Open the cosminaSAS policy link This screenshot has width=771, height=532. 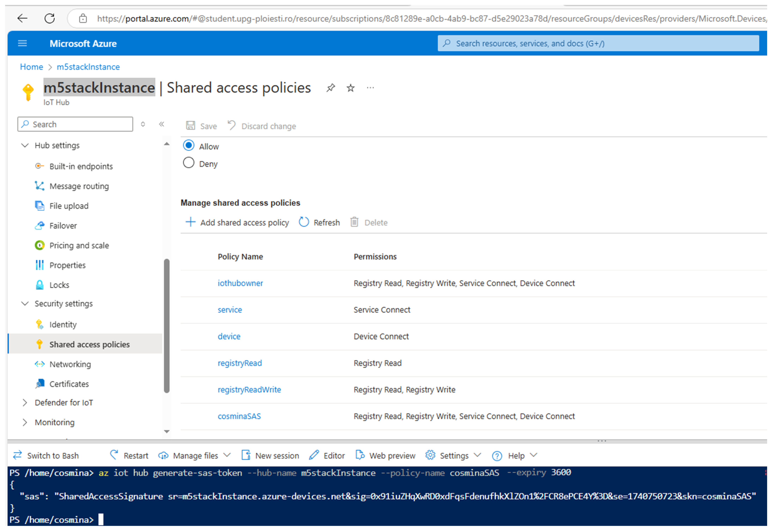click(x=239, y=416)
